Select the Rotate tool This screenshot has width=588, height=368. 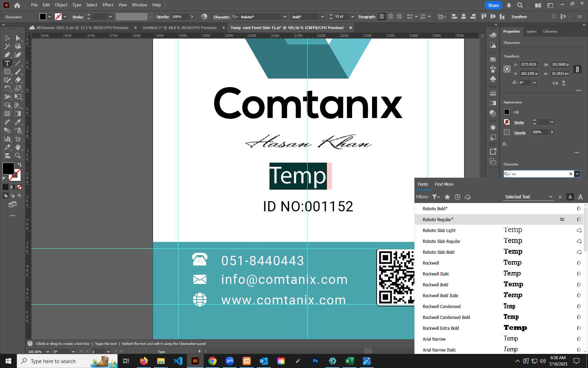click(7, 88)
